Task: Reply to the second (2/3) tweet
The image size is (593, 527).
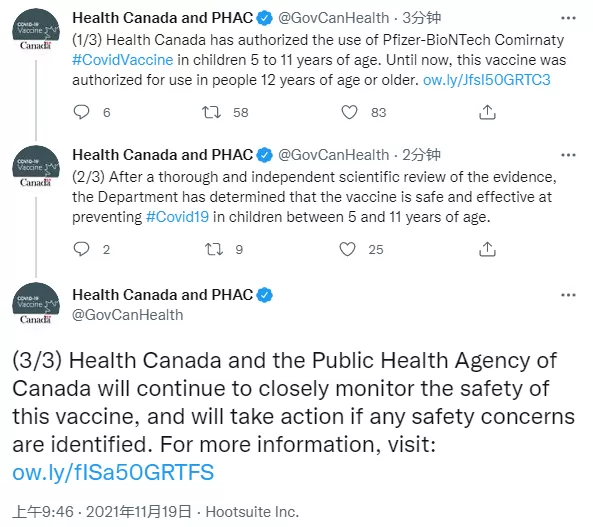Action: click(81, 249)
